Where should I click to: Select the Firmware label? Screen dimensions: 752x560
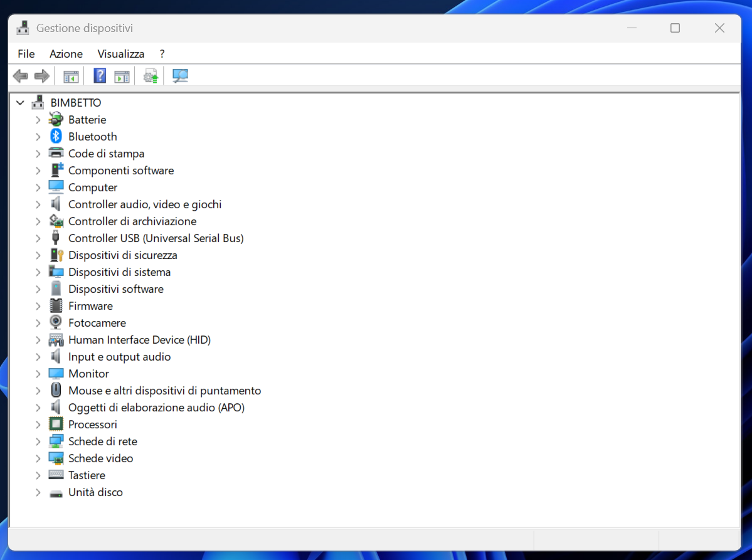[91, 306]
